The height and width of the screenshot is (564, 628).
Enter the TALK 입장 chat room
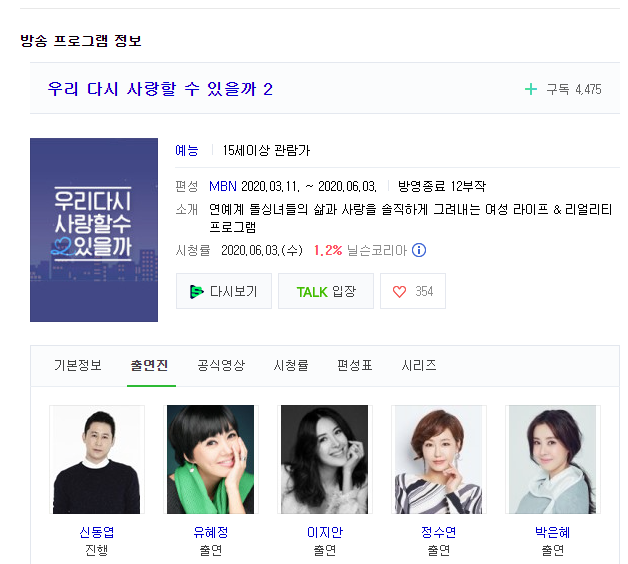[x=326, y=291]
